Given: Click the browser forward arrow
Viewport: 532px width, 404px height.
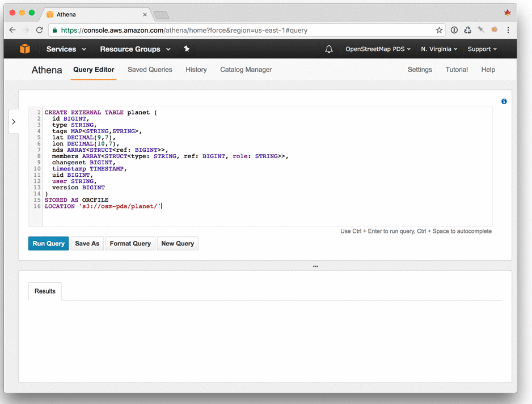Looking at the screenshot, I should point(26,30).
